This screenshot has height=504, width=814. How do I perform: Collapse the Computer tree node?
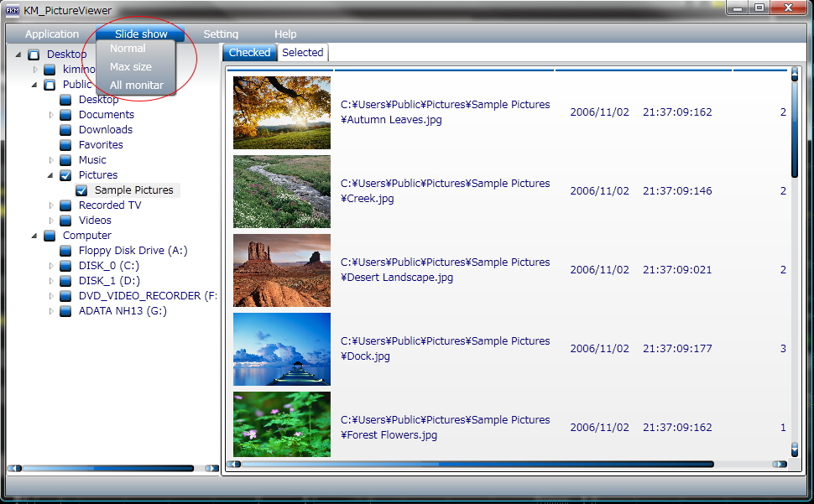tap(35, 236)
